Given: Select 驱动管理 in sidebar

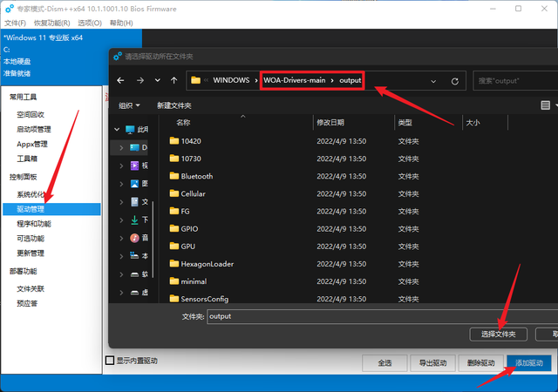Looking at the screenshot, I should point(51,209).
